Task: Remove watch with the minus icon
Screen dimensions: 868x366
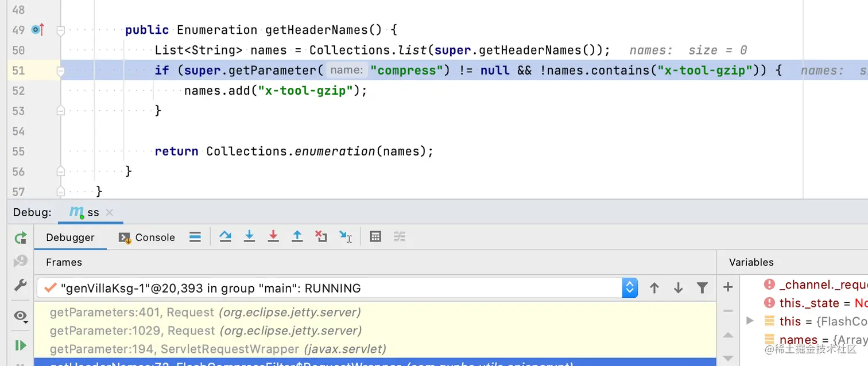Action: click(728, 311)
